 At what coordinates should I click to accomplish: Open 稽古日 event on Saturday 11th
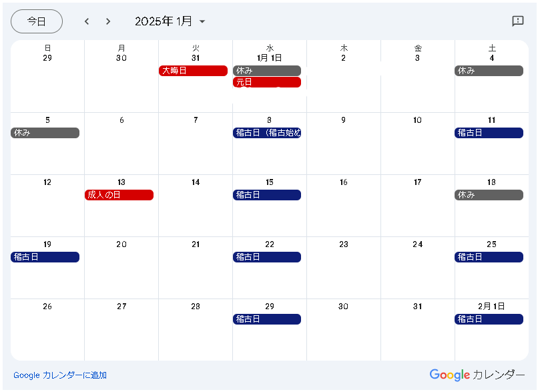[x=489, y=133]
